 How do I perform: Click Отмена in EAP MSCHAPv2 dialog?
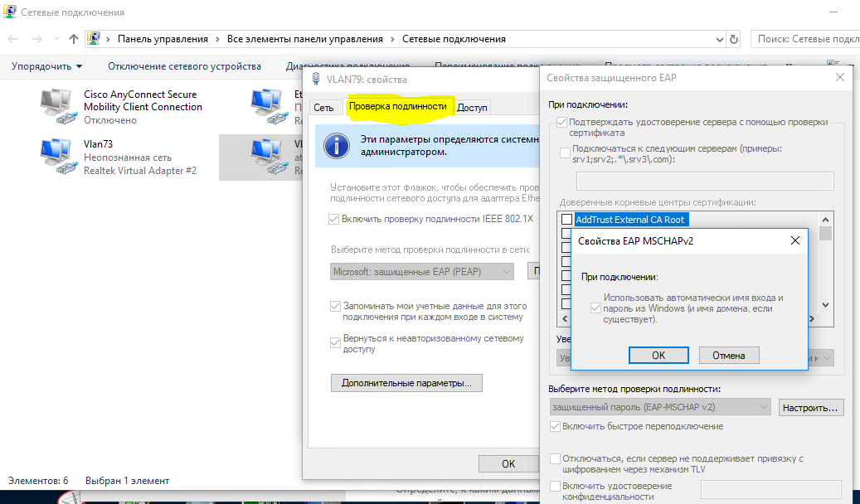click(729, 356)
